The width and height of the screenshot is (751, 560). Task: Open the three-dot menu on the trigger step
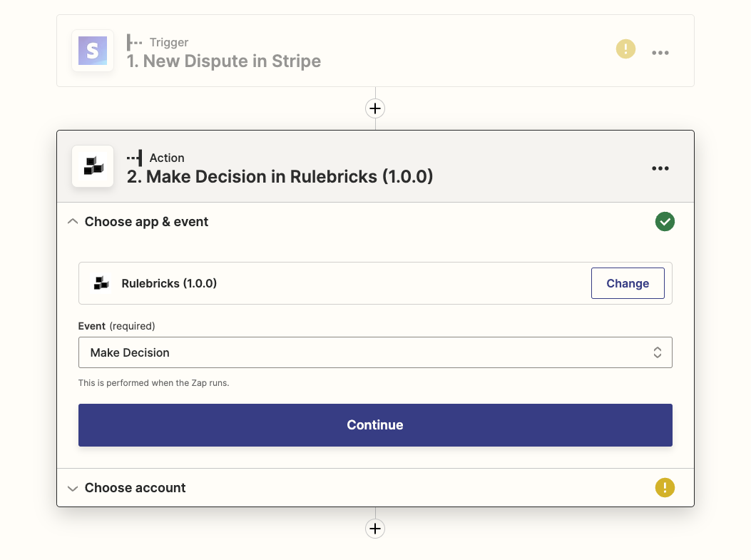tap(660, 52)
